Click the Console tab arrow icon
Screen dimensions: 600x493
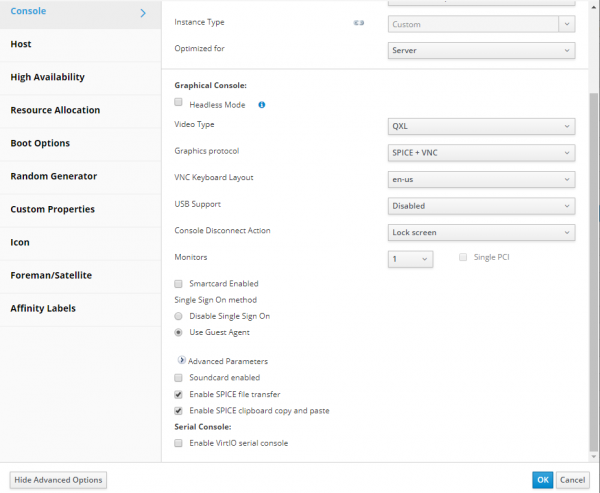(143, 13)
